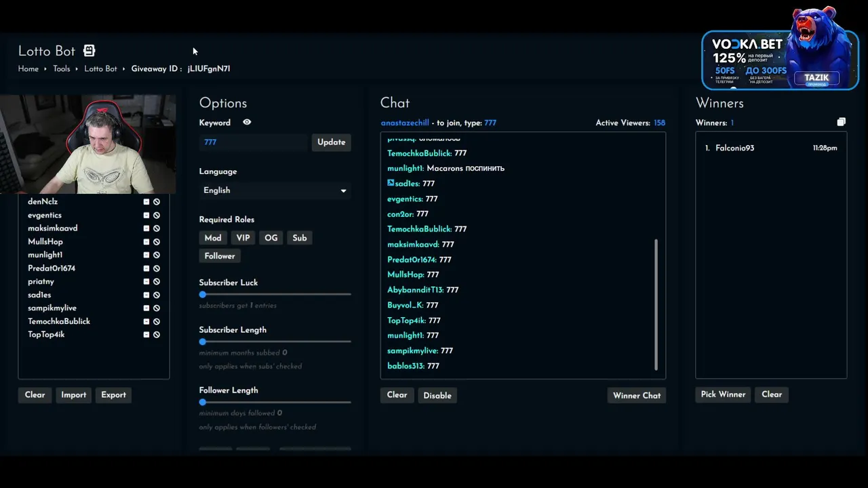Remove munlight1 from entrants via minus icon
This screenshot has width=868, height=488.
pyautogui.click(x=146, y=255)
